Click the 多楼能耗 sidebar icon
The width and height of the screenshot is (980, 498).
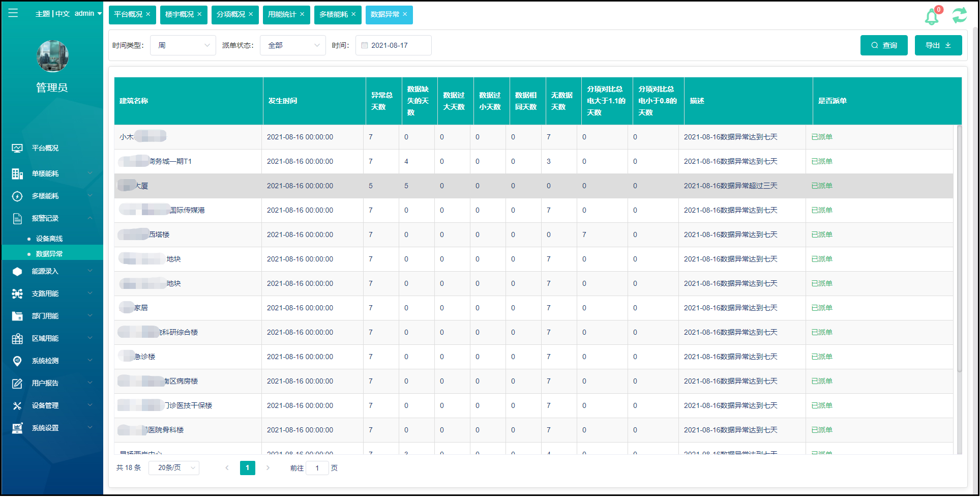point(17,196)
